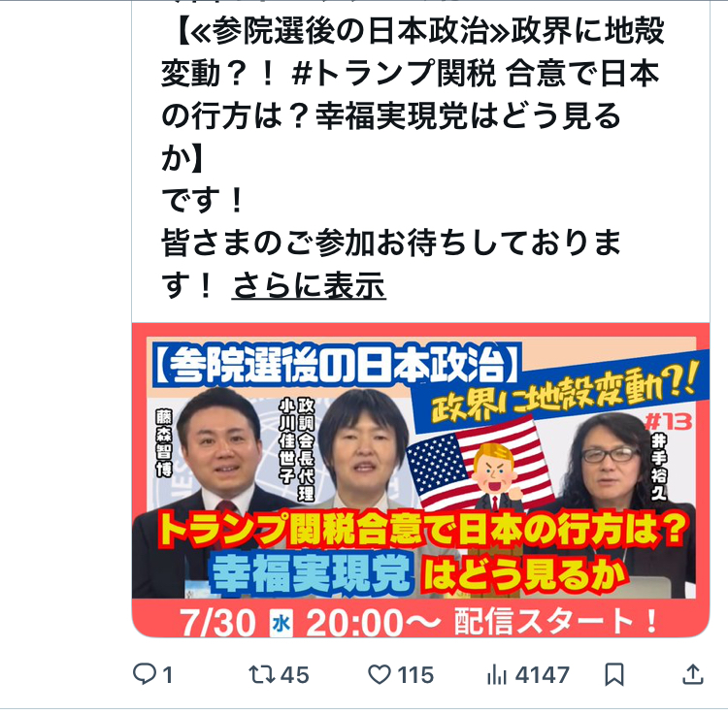Expand tweet text with さらに表示 link
The width and height of the screenshot is (728, 714).
pyautogui.click(x=309, y=285)
